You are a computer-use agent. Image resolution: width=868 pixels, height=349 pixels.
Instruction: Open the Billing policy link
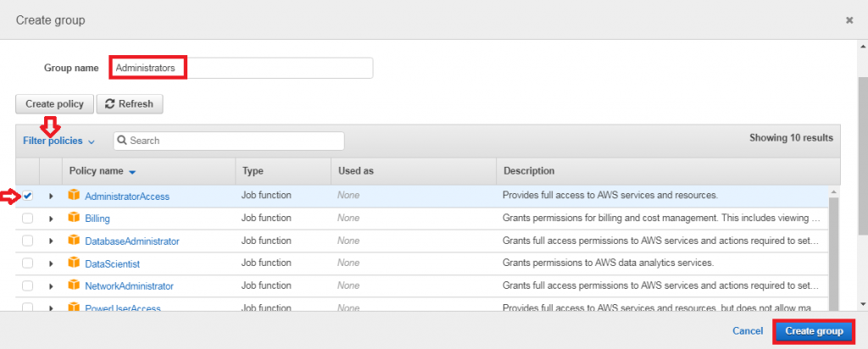(x=97, y=219)
